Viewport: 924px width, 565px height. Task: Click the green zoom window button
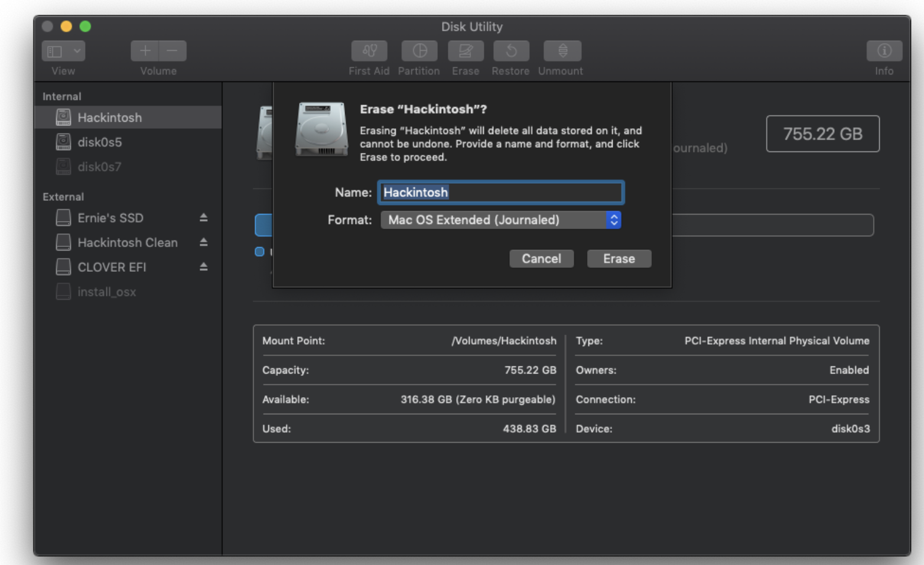(x=85, y=26)
